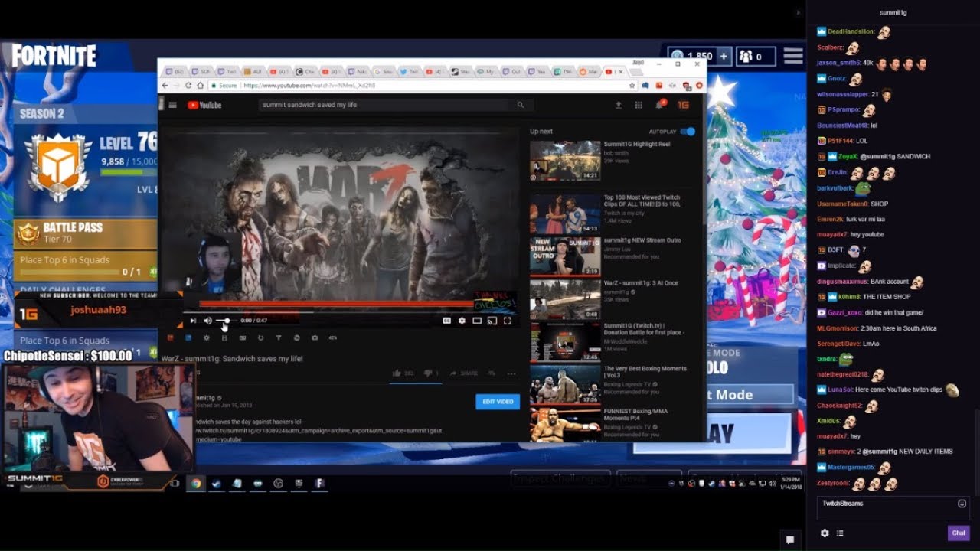
Task: Open The Very Best Boxing Moments video
Action: click(565, 384)
